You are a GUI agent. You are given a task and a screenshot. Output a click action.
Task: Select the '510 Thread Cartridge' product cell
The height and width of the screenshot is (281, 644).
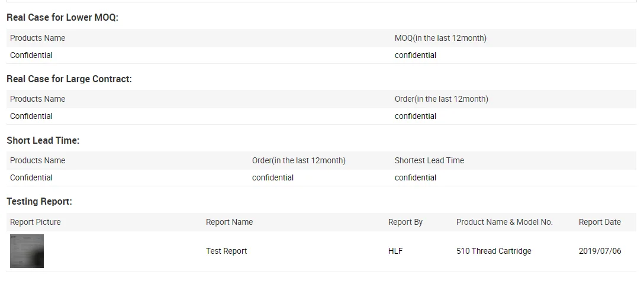point(494,251)
